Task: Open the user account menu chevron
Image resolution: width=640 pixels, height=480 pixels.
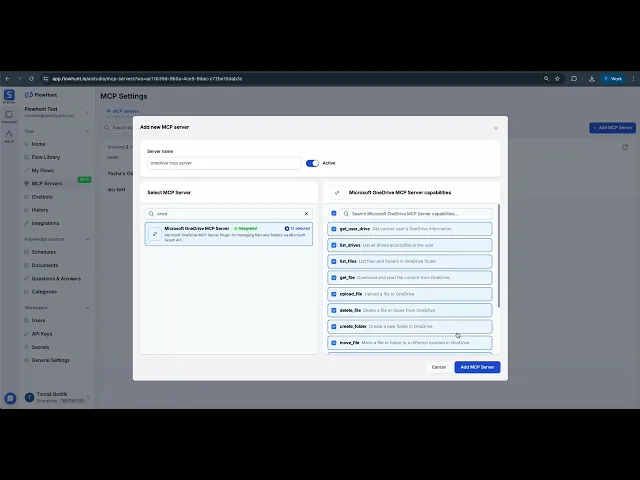Action: pos(88,398)
